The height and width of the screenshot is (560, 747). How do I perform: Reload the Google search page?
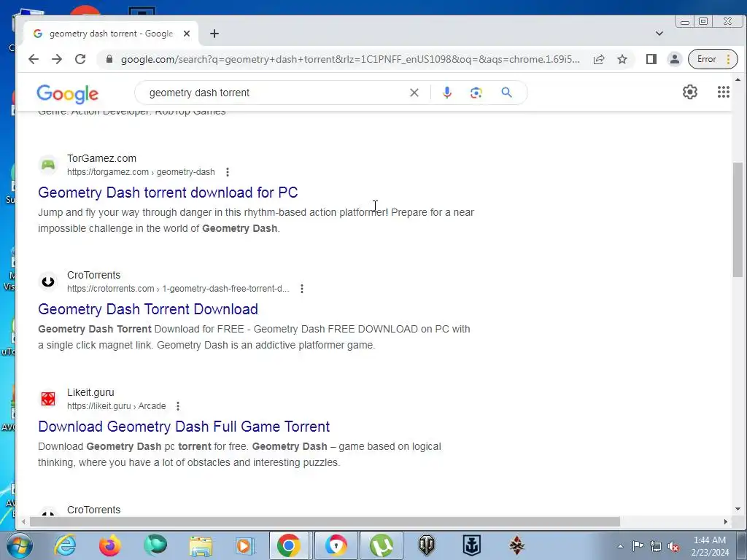(x=80, y=59)
